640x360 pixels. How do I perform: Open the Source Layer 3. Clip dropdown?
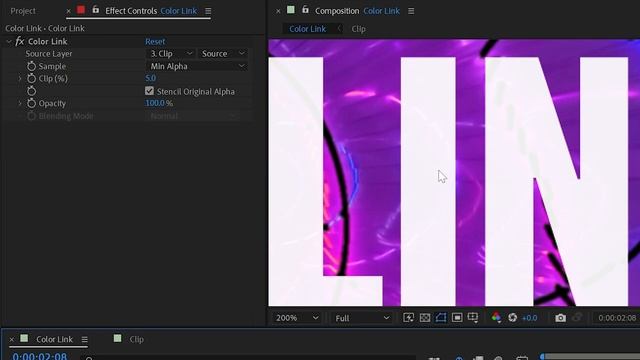click(x=171, y=53)
